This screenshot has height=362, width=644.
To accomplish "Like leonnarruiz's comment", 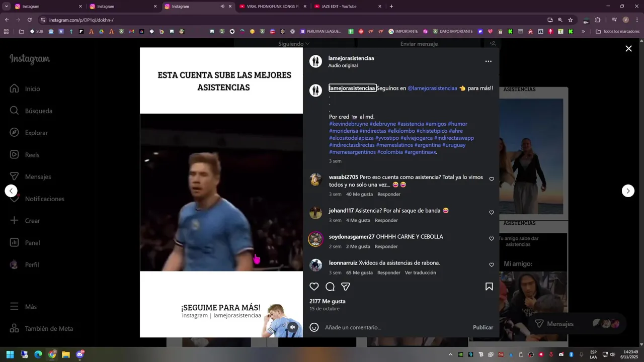I will 492,265.
